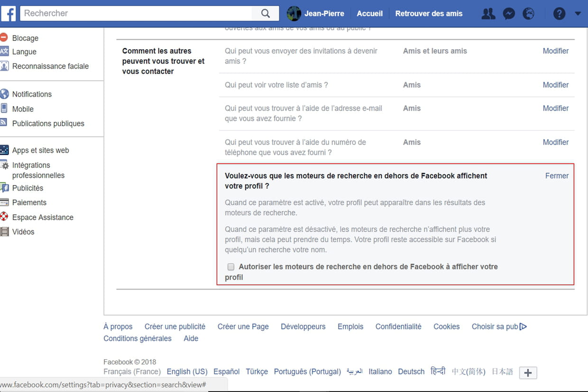The image size is (588, 392).
Task: Modify who can see friends list
Action: point(556,85)
